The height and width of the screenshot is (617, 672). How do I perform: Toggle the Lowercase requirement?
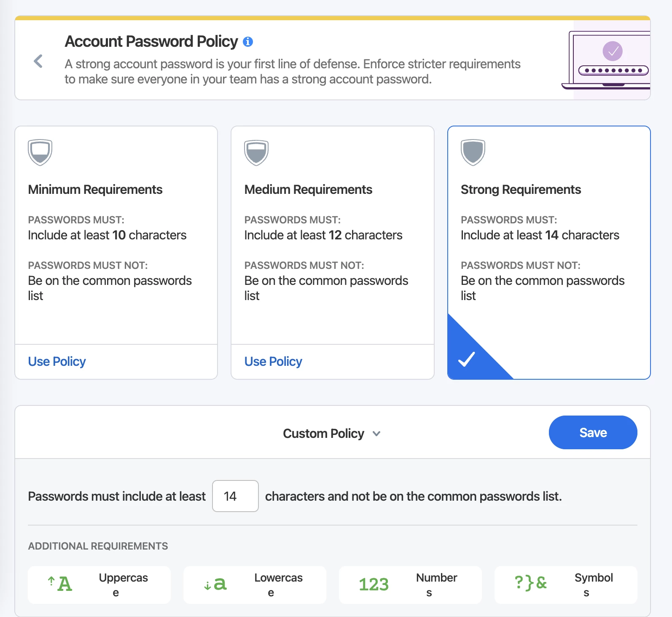255,585
